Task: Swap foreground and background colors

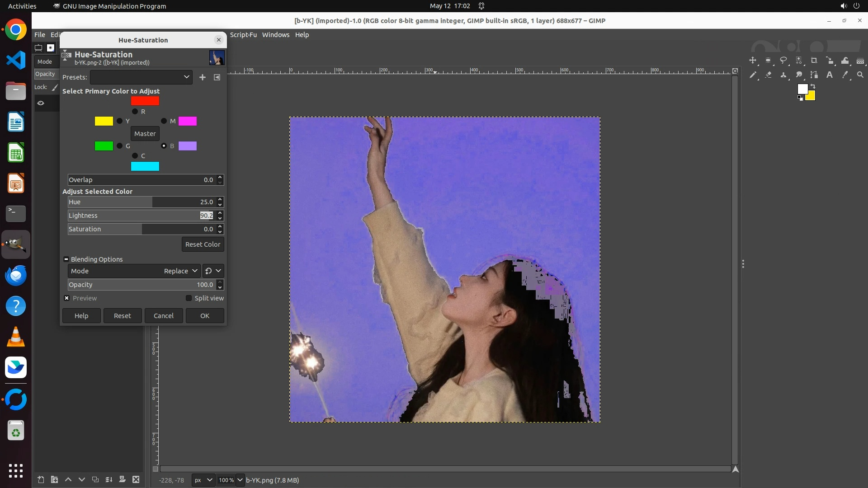Action: pyautogui.click(x=813, y=86)
